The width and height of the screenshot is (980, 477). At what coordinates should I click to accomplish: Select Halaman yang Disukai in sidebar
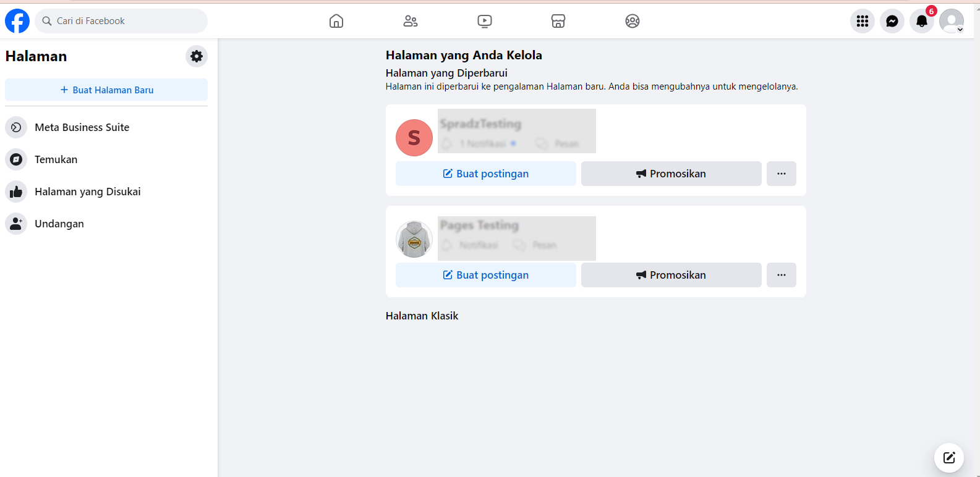pyautogui.click(x=87, y=192)
